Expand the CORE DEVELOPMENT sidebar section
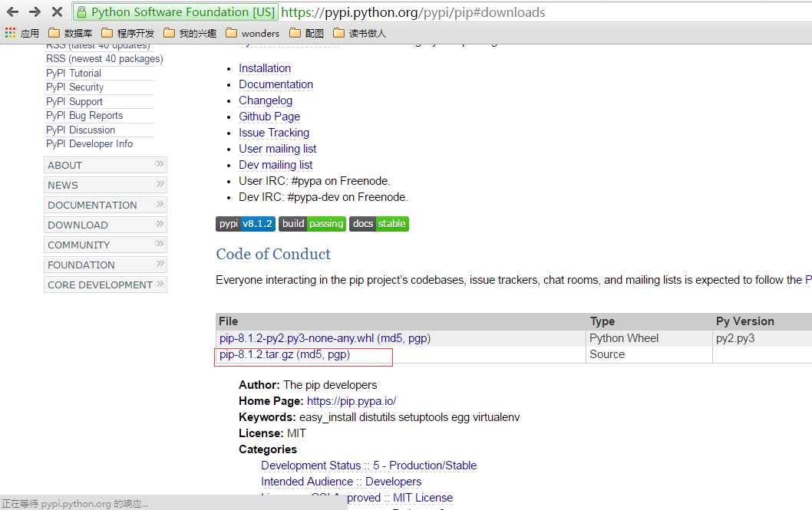Screen dimensions: 812x510 [106, 285]
